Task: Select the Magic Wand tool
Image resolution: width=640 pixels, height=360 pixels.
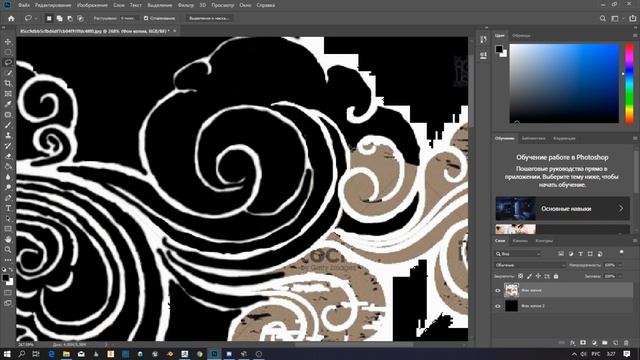Action: pos(8,73)
